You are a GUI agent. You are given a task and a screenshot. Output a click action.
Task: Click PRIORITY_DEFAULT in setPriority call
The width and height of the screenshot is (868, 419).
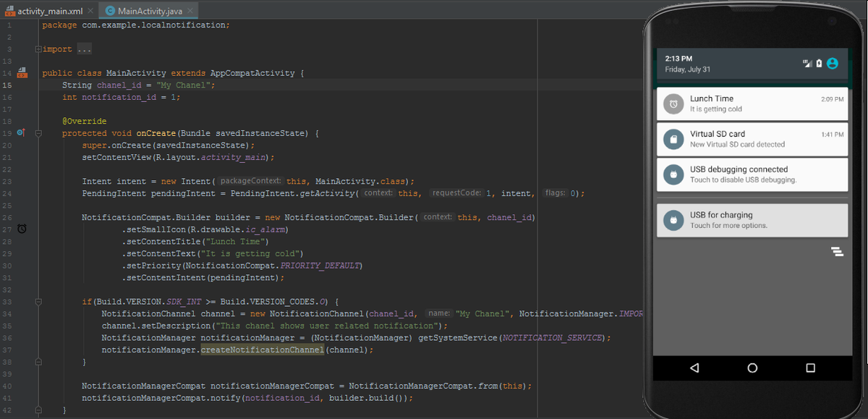pyautogui.click(x=320, y=266)
